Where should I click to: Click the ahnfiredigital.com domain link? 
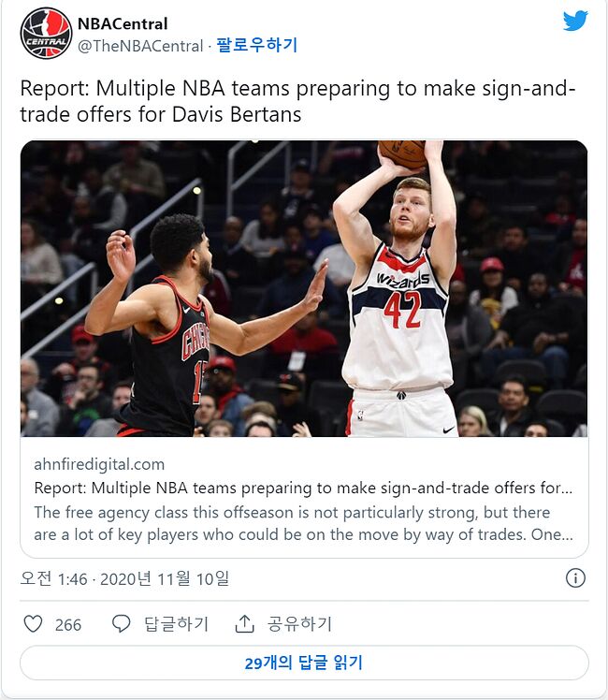click(x=99, y=464)
